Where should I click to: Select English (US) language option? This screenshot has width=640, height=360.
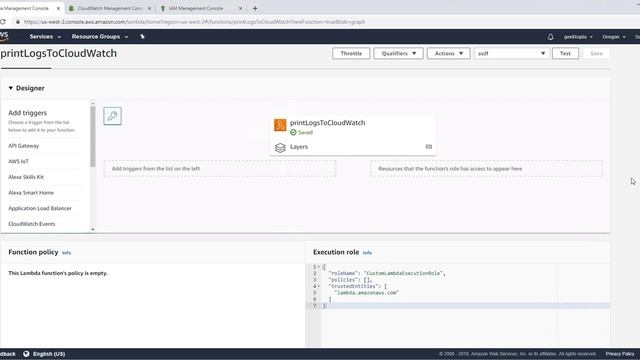[49, 354]
